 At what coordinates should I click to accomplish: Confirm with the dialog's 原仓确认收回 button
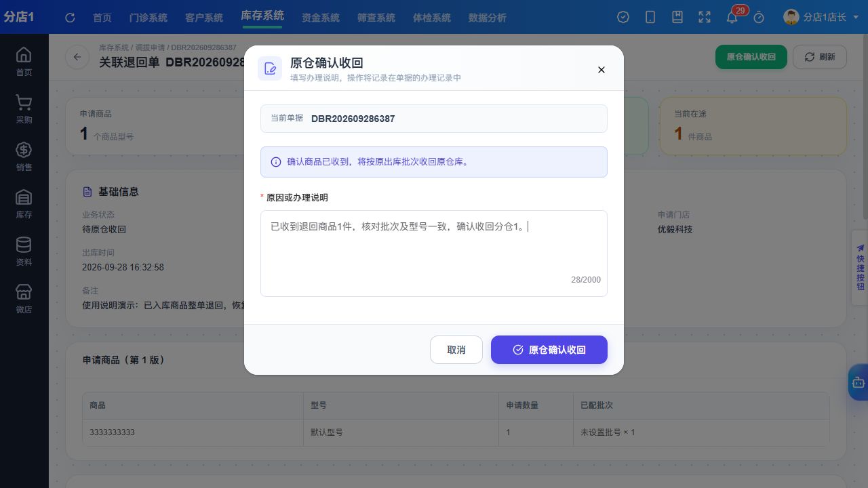pos(549,350)
